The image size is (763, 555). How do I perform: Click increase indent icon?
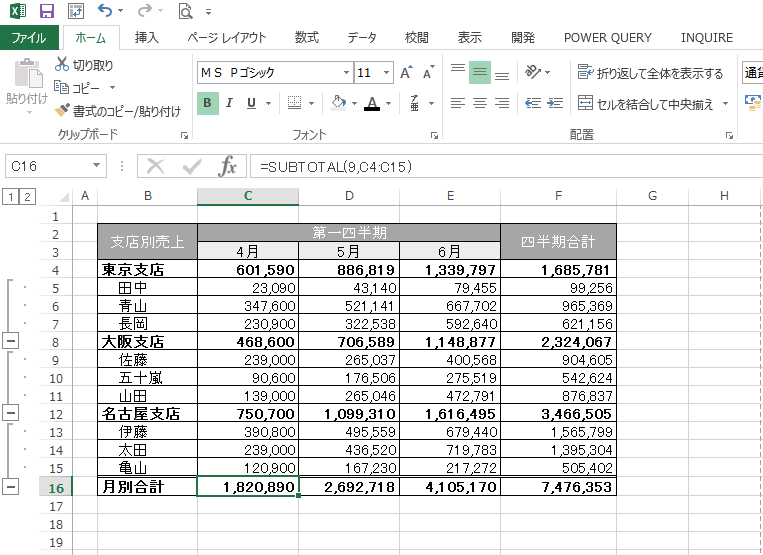tap(555, 103)
